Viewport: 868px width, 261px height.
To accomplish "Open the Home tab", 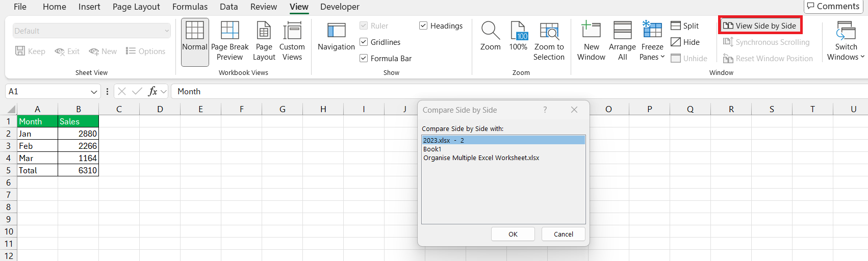I will pos(55,7).
